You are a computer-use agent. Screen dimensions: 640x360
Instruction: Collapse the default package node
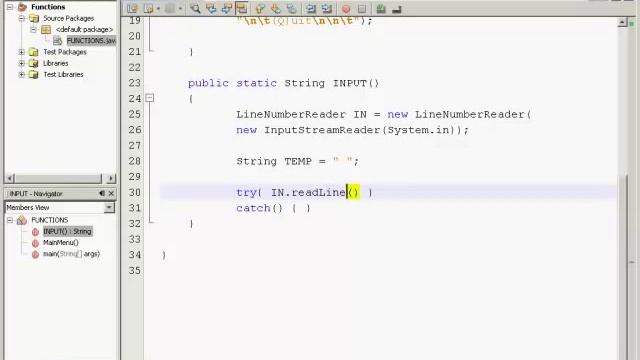coord(33,29)
